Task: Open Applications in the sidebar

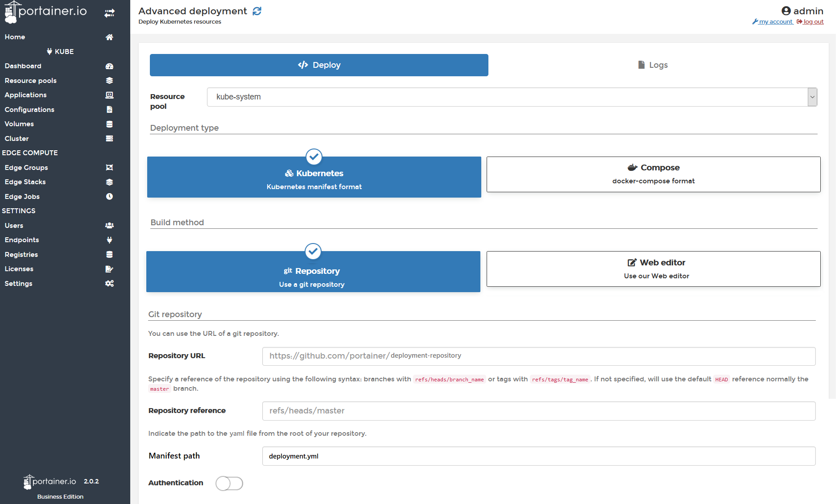Action: [x=25, y=95]
